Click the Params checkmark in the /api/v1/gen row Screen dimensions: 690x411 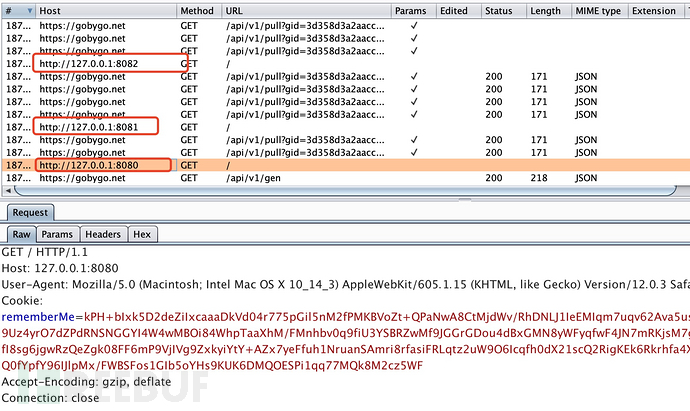413,178
